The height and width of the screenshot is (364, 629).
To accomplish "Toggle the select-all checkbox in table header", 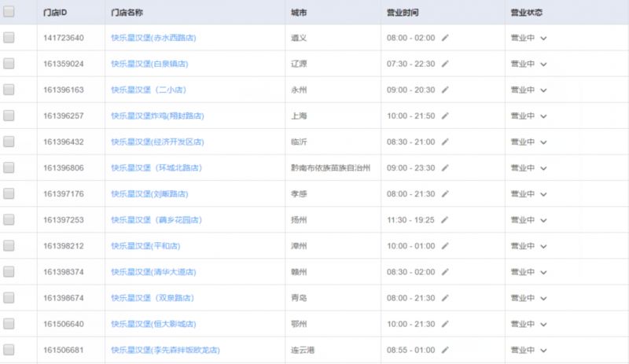I will 9,12.
